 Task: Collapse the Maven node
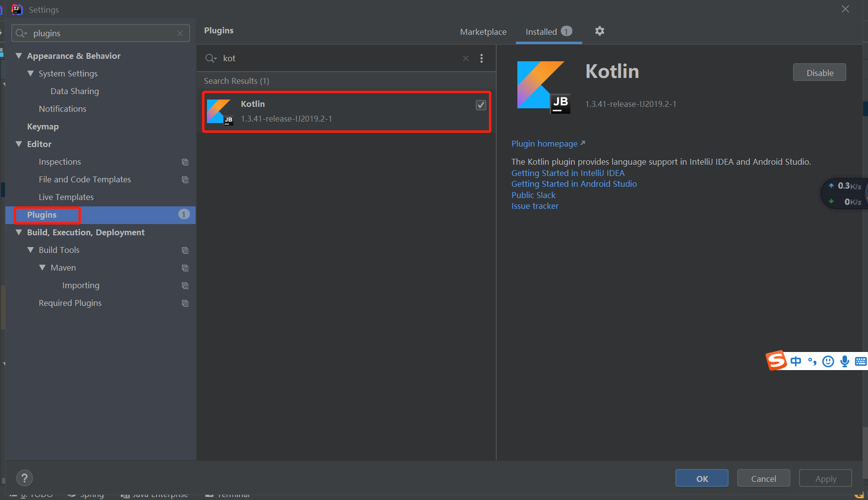coord(42,268)
